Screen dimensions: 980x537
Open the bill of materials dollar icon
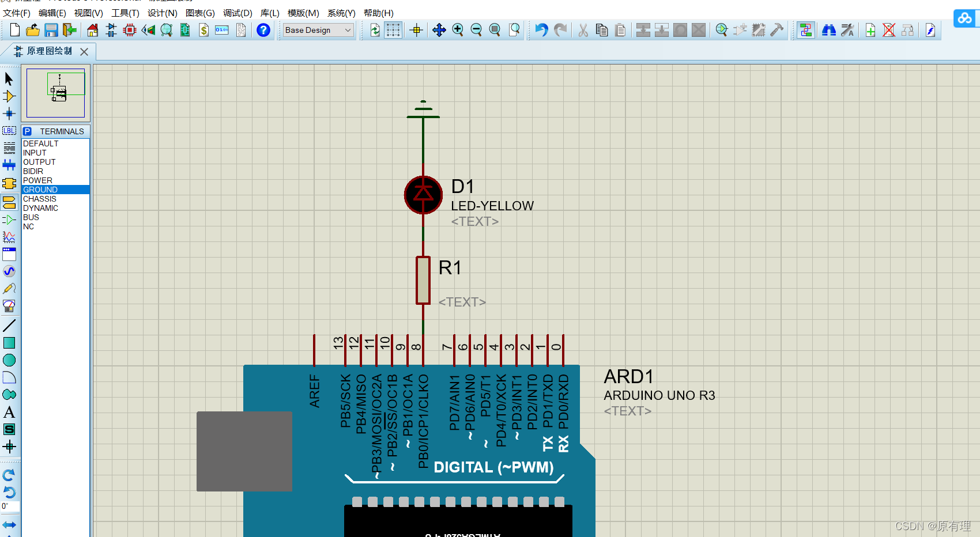(x=203, y=30)
